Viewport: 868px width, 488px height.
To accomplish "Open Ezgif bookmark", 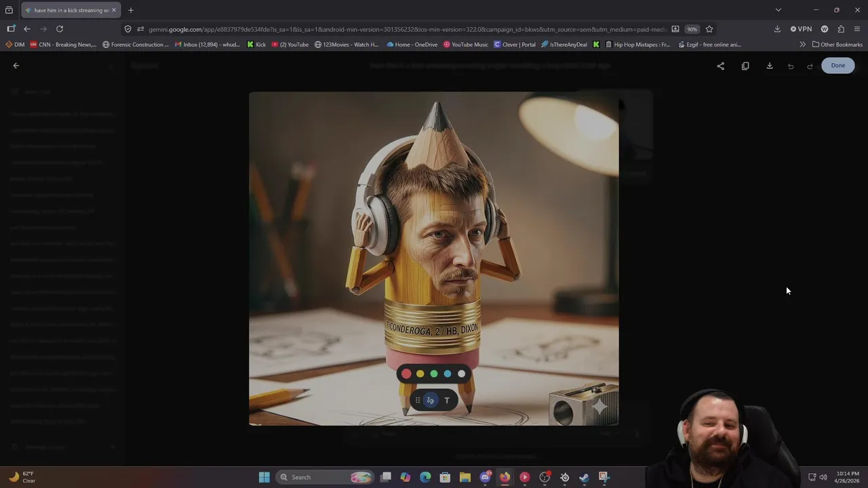I will coord(709,45).
